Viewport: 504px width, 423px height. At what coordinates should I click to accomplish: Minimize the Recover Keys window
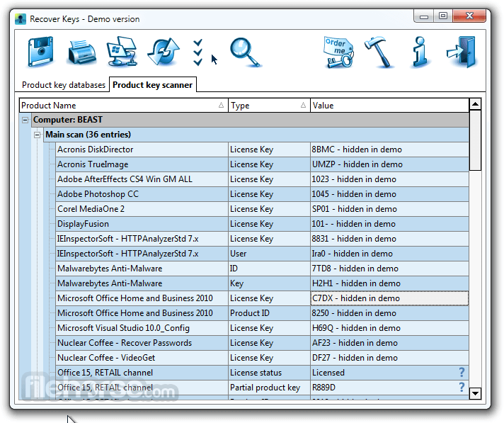point(424,16)
